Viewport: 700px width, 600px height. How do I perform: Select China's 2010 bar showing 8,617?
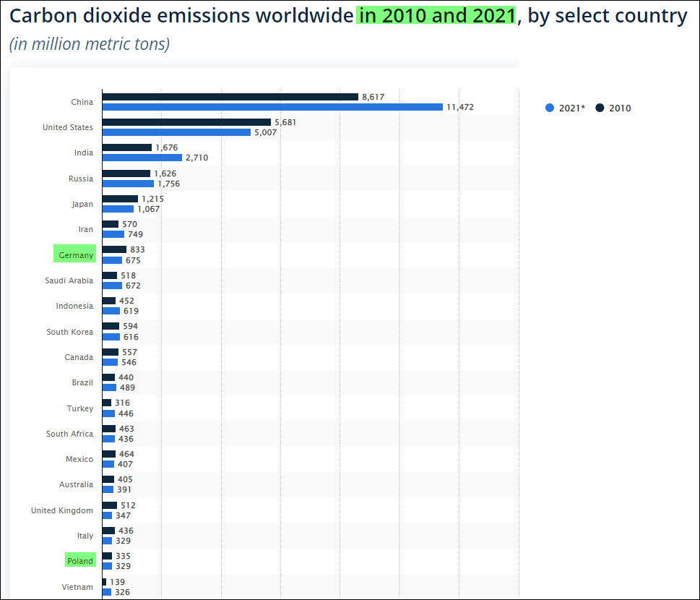pyautogui.click(x=230, y=97)
